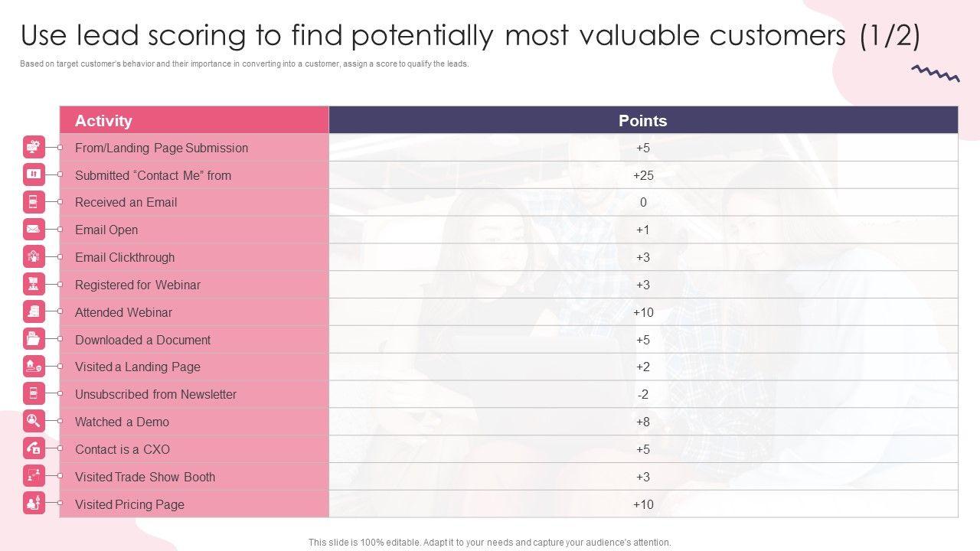Click the icon next to Unsubscribed from Newsletter

click(34, 393)
